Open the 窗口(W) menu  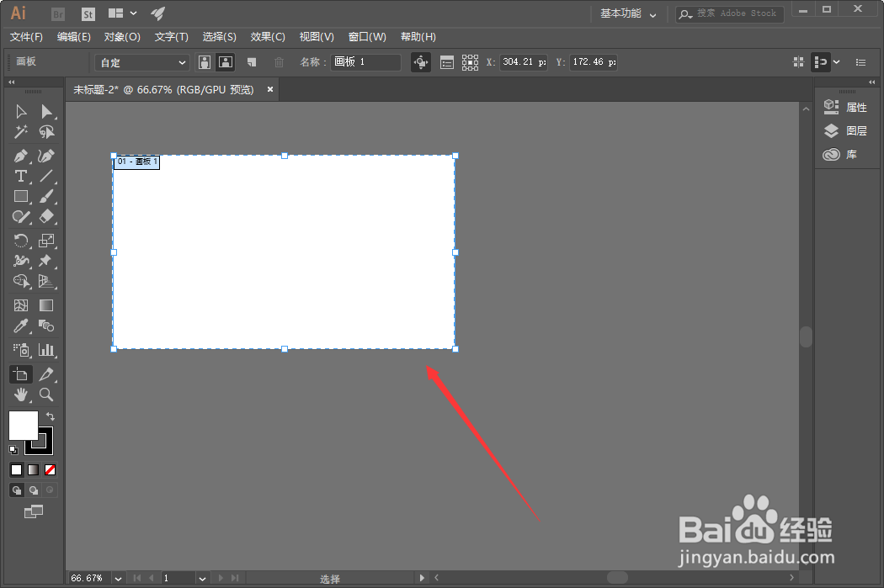(x=367, y=37)
